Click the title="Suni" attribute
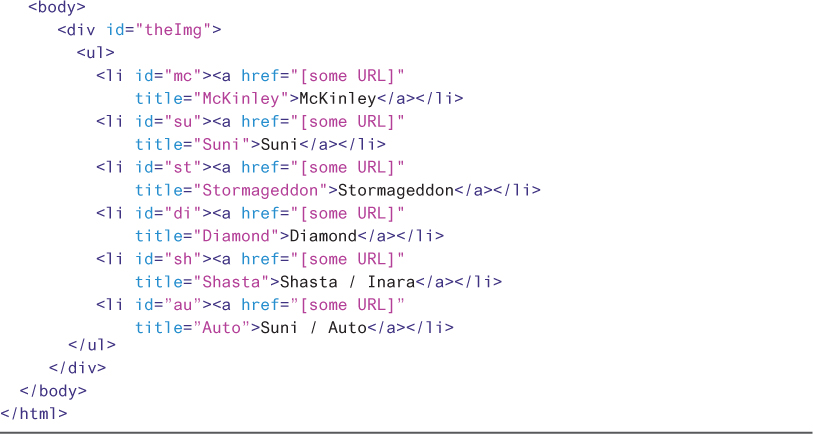813x434 pixels. pyautogui.click(x=193, y=144)
